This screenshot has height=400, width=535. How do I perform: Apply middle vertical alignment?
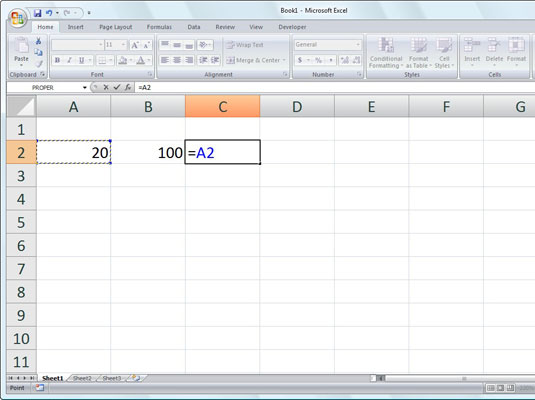tap(177, 44)
